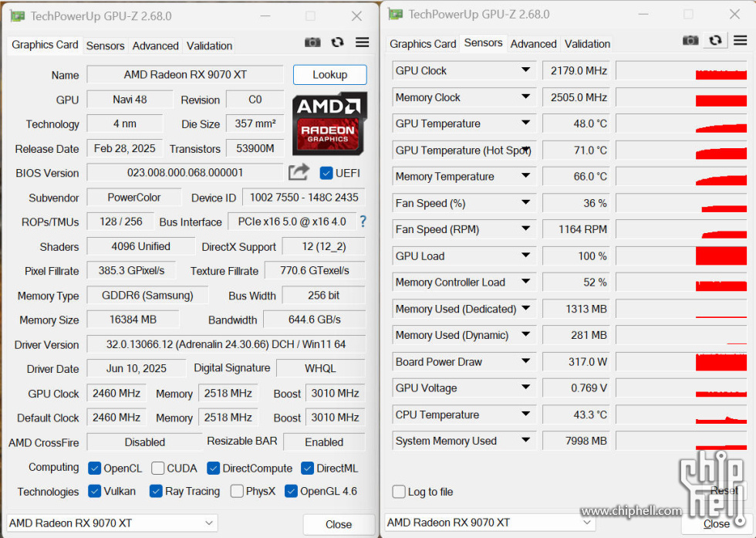
Task: Click the BIOS share/export arrow icon
Action: pos(299,172)
